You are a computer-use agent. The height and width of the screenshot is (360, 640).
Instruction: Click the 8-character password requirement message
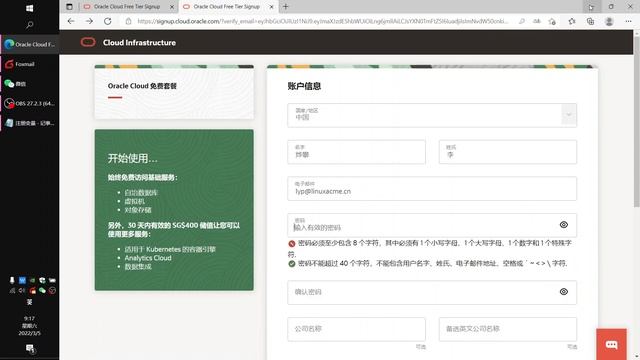(x=429, y=248)
